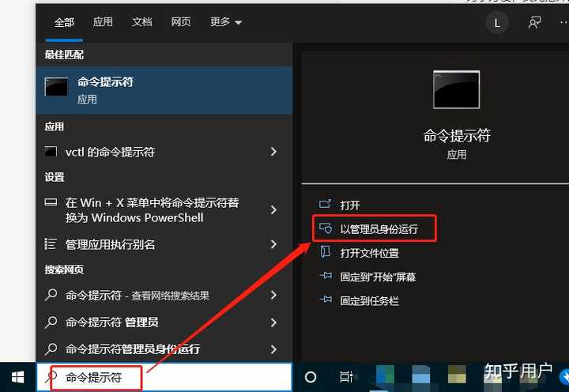Click 打开 in the actions list
569x392 pixels.
click(x=350, y=205)
